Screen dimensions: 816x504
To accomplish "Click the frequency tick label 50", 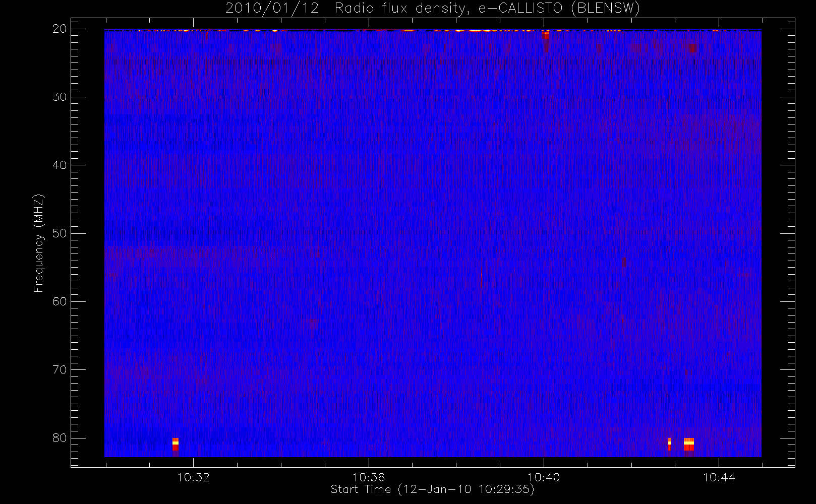I will [x=60, y=233].
